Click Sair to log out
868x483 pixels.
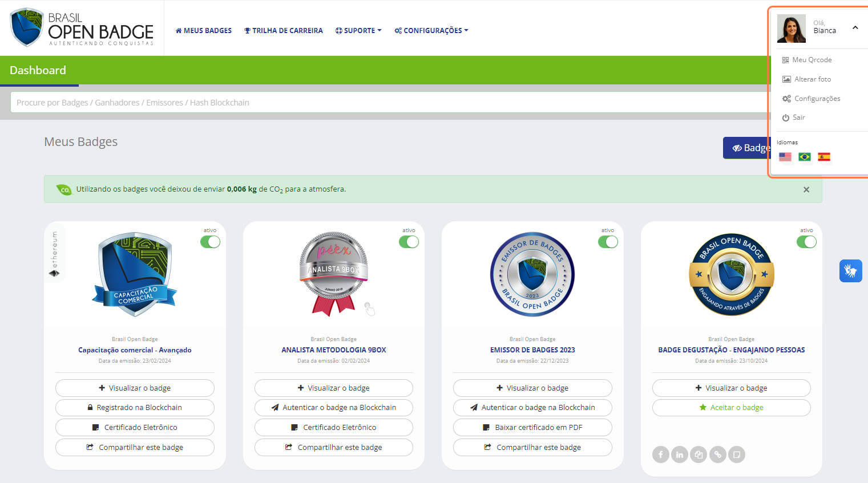coord(794,117)
